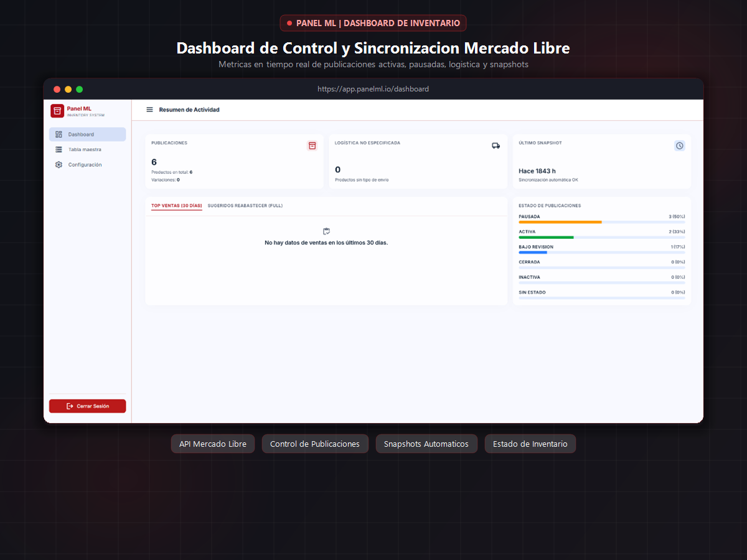
Task: Click the Panel ML brand name text
Action: [x=79, y=108]
